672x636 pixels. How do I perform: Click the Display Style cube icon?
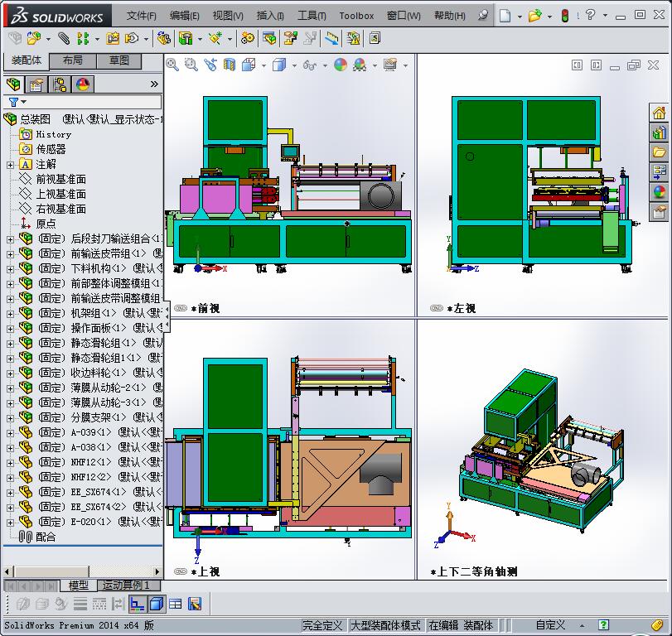point(279,65)
